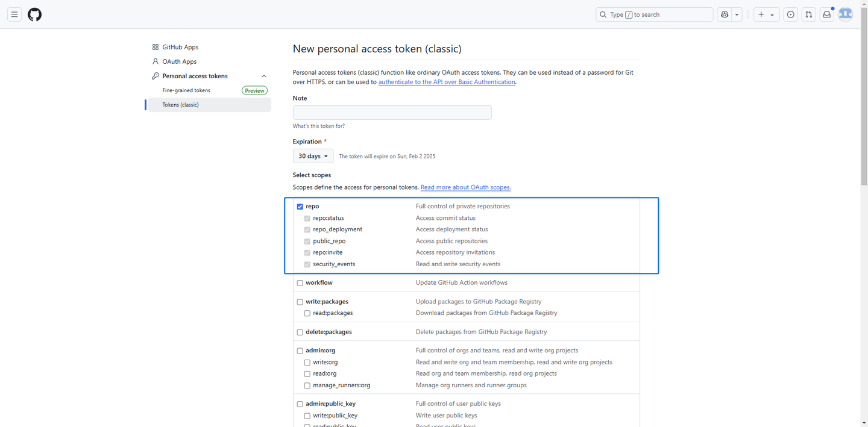This screenshot has height=427, width=868.
Task: Check the delete:packages scope
Action: click(x=300, y=332)
